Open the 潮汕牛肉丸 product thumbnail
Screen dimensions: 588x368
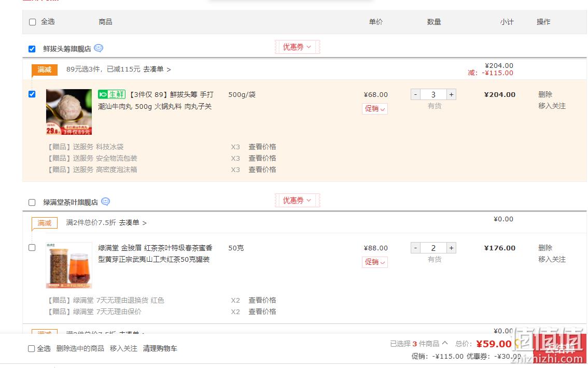[69, 111]
